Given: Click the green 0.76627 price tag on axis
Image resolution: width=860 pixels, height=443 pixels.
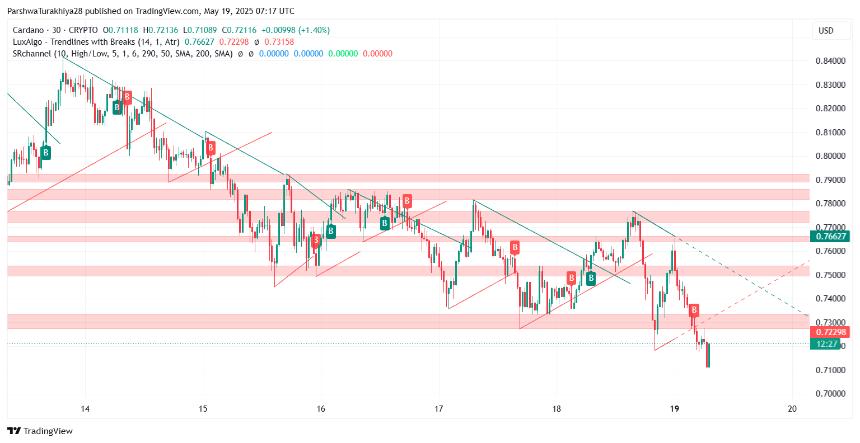Looking at the screenshot, I should click(829, 236).
